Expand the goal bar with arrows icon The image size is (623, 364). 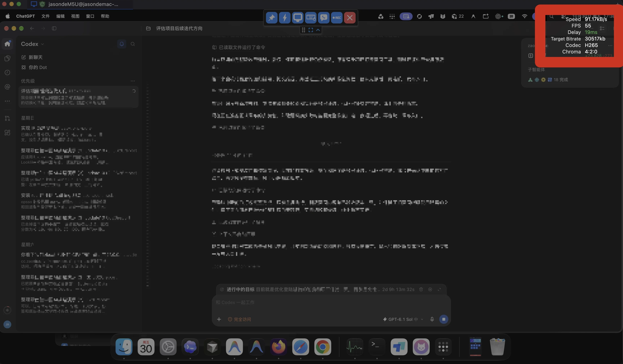click(439, 289)
